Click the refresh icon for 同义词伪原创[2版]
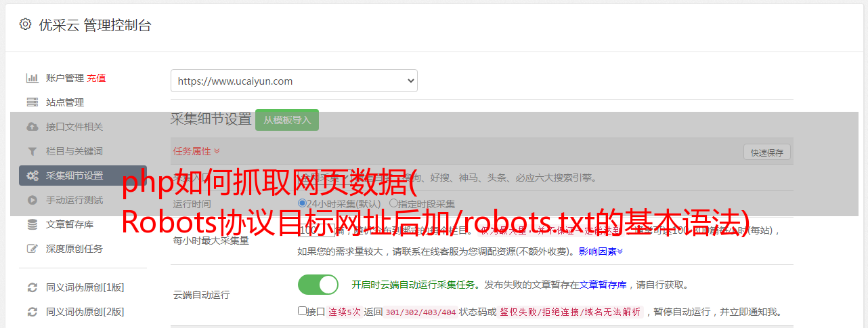The height and width of the screenshot is (328, 868). pos(32,312)
